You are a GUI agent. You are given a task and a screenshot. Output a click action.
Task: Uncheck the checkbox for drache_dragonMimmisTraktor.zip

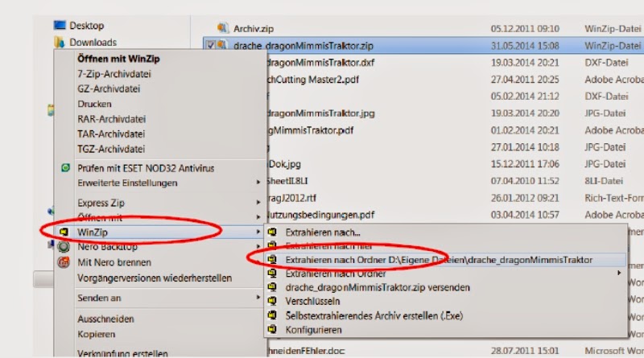point(210,45)
